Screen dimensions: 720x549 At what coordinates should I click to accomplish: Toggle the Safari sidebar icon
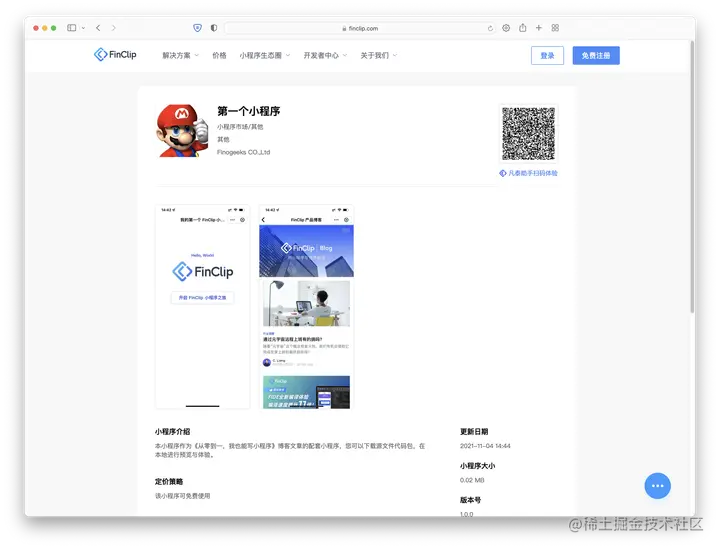click(x=72, y=28)
